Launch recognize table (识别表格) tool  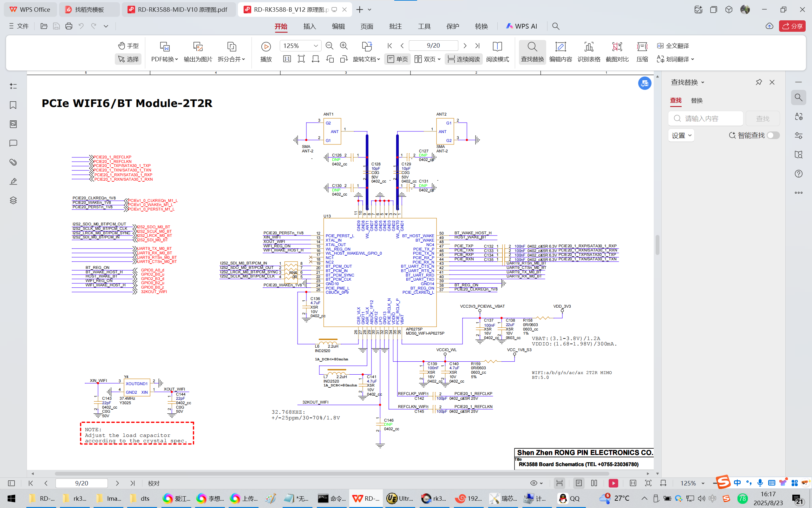point(589,52)
